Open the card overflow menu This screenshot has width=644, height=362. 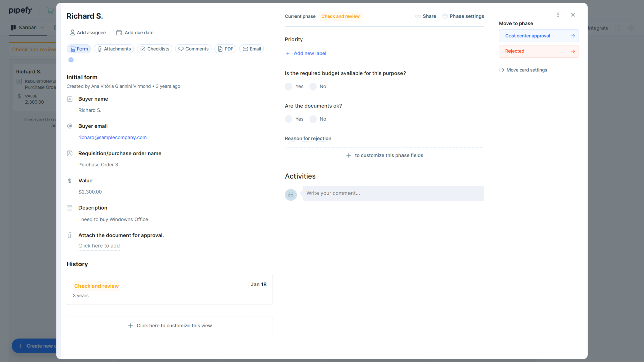pos(558,15)
